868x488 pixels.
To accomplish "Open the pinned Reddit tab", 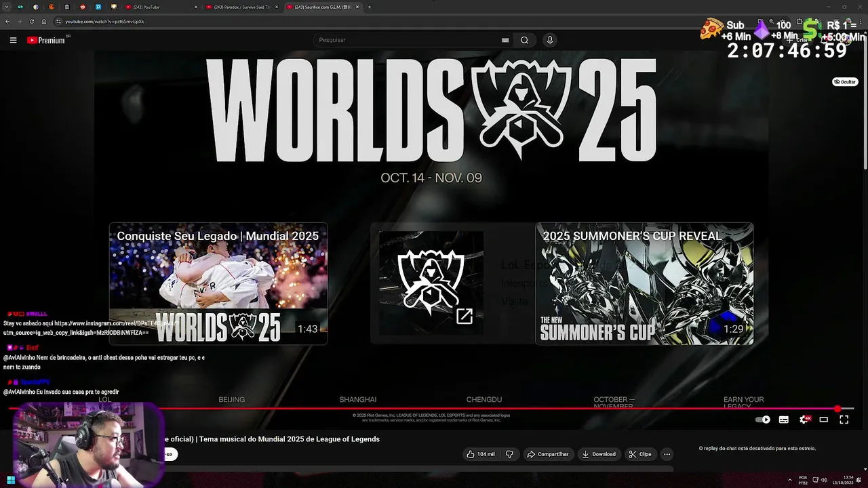I will [83, 7].
